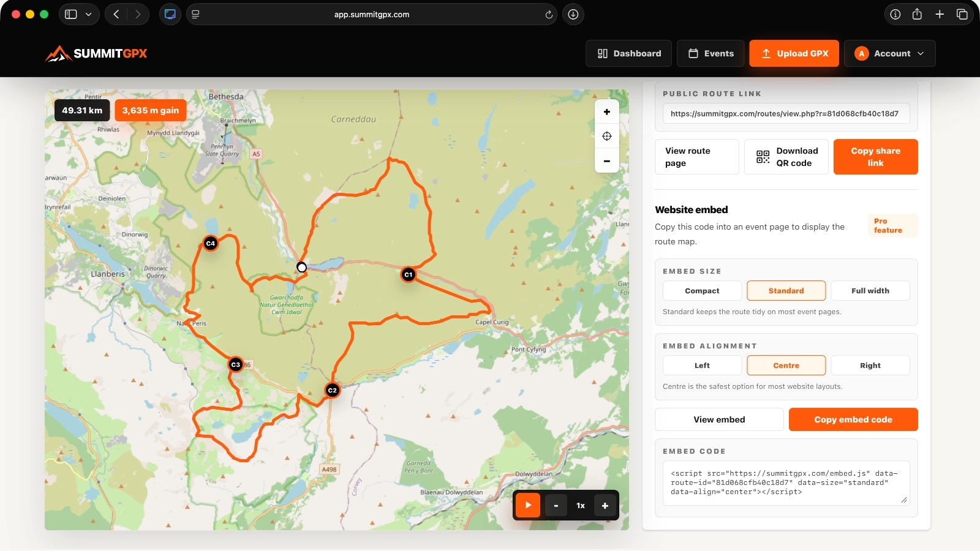Open the Events page
The height and width of the screenshot is (551, 980).
pos(710,53)
